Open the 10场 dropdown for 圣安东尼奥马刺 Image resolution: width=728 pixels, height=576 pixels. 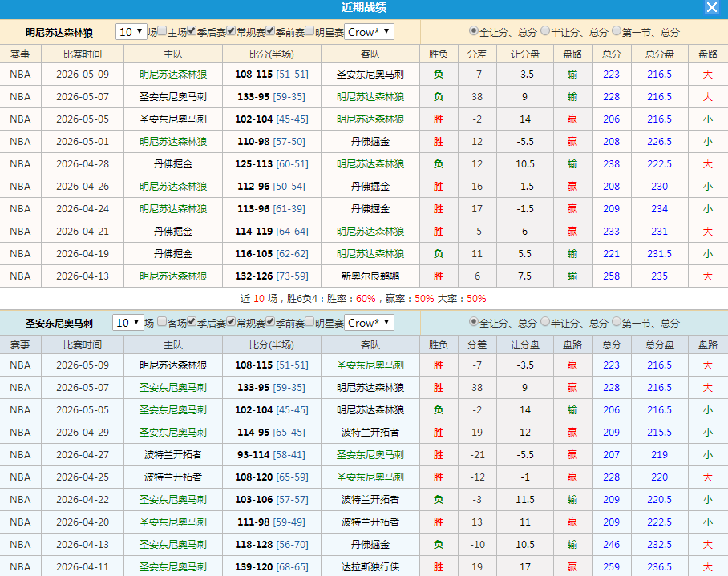128,323
